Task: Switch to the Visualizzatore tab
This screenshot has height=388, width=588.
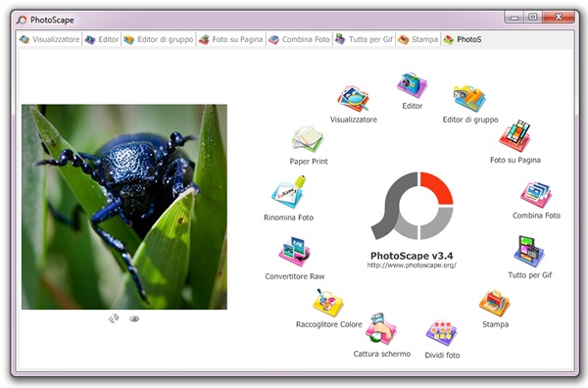Action: coord(50,39)
